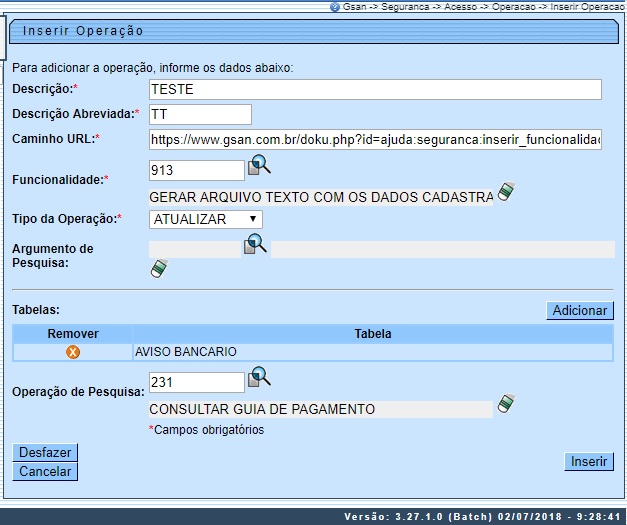Click the Desfazer button

coord(45,452)
